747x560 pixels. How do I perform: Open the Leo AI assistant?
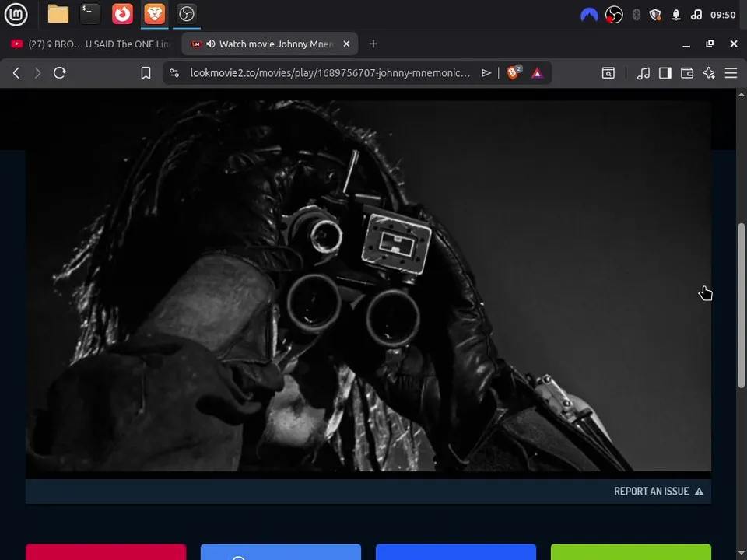coord(709,73)
